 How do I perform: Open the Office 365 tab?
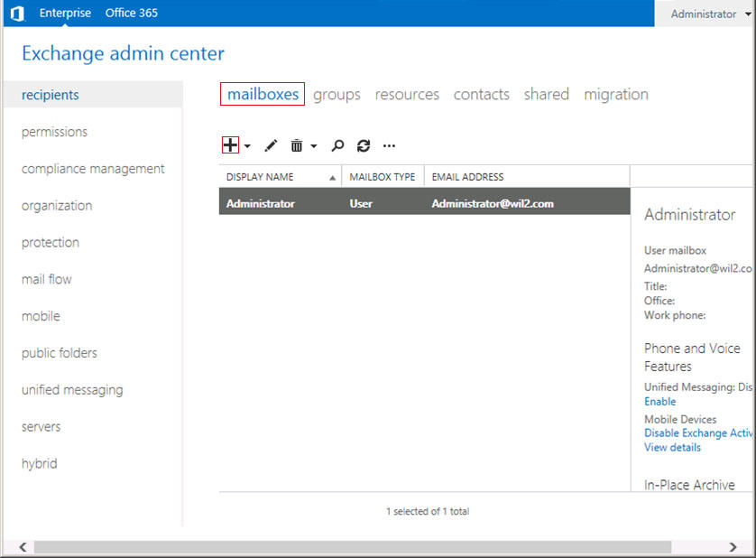pyautogui.click(x=131, y=14)
